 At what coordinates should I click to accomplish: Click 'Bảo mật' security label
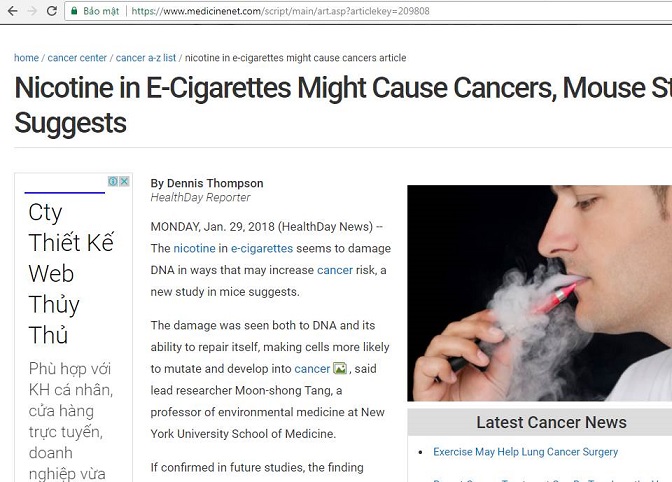click(x=101, y=11)
